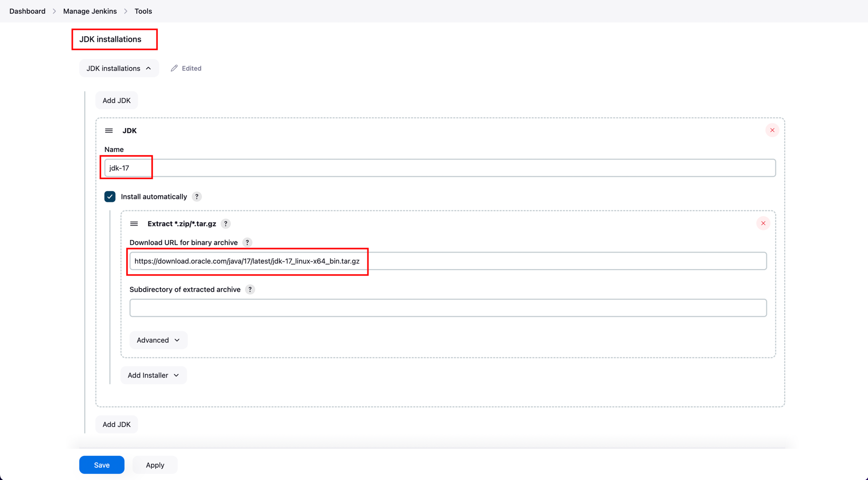Focus the JDK Name input field

coord(440,168)
